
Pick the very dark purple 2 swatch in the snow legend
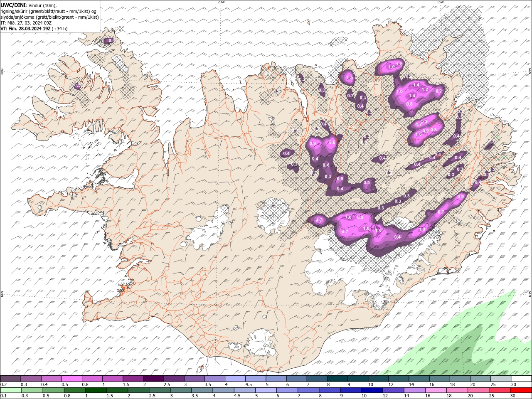[153, 379]
